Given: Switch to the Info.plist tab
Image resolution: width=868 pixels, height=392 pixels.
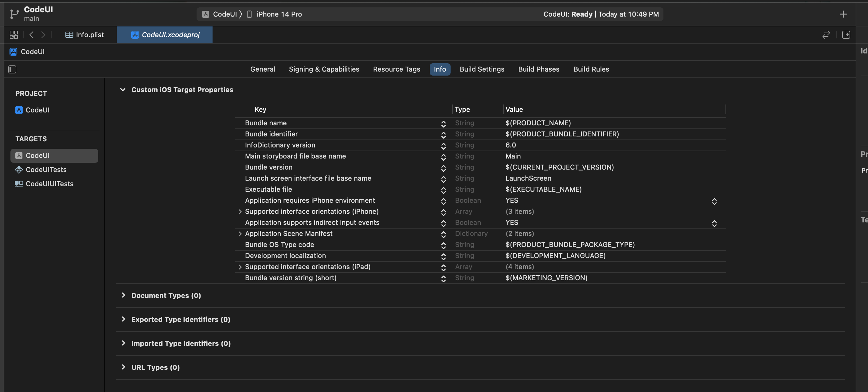Looking at the screenshot, I should [84, 35].
